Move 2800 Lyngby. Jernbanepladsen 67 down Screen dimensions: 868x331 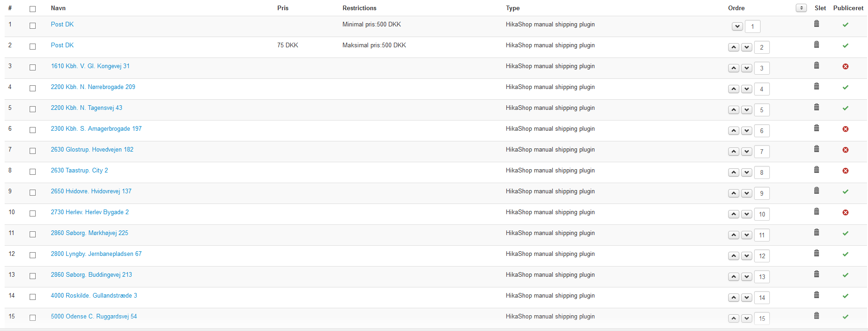click(x=747, y=256)
